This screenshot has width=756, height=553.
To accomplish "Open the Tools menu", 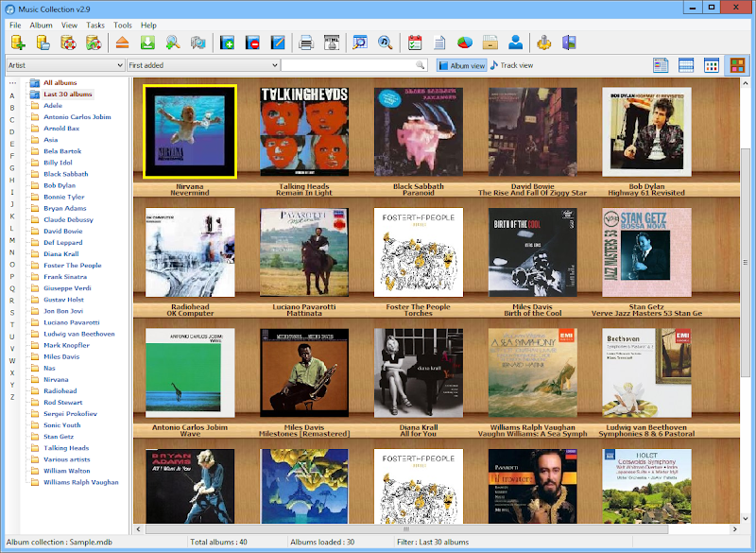I will coord(123,26).
